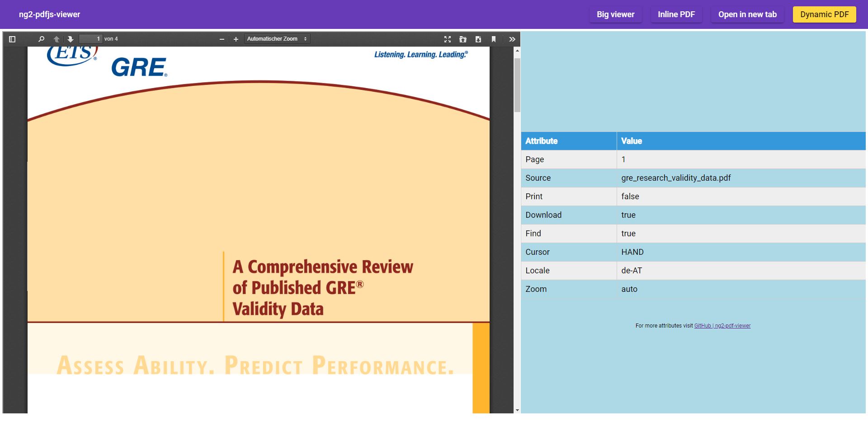Click the de-AT locale value

point(741,271)
